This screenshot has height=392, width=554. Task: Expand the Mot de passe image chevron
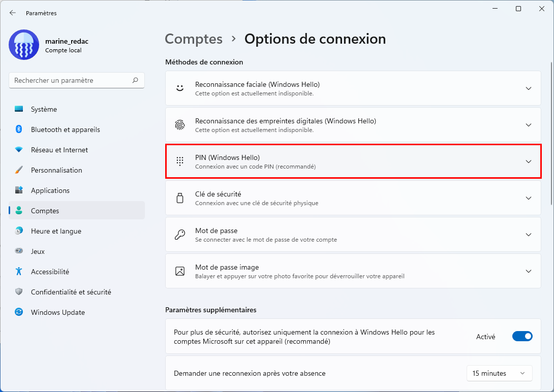click(528, 271)
